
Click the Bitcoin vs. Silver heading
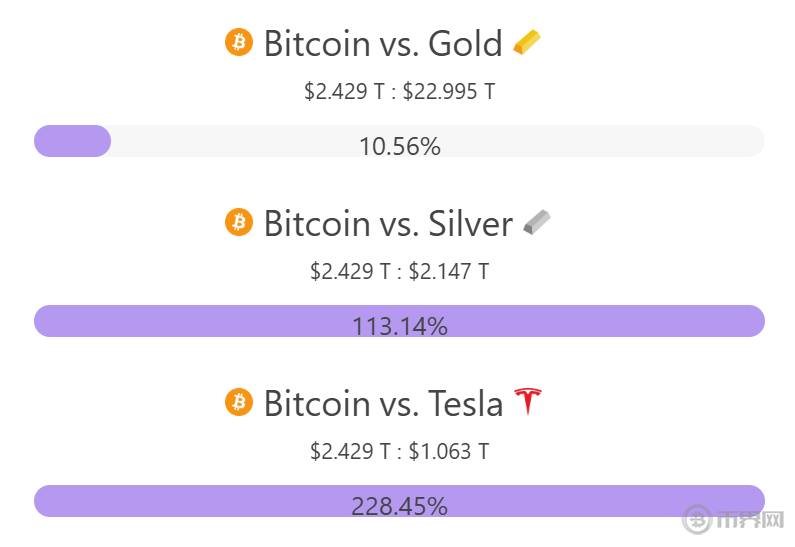click(388, 223)
